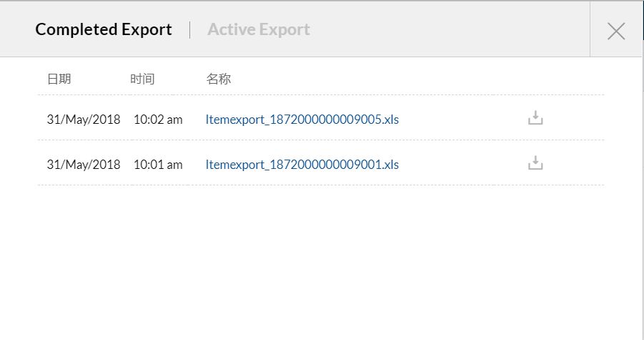Click the 日期 column header
The width and height of the screenshot is (644, 340).
pyautogui.click(x=59, y=79)
